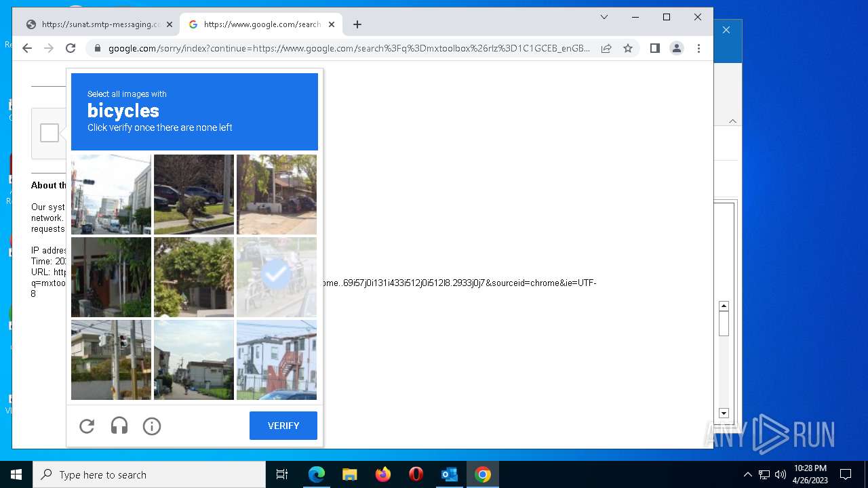Image resolution: width=868 pixels, height=488 pixels.
Task: Open Chrome side panel
Action: coord(655,48)
